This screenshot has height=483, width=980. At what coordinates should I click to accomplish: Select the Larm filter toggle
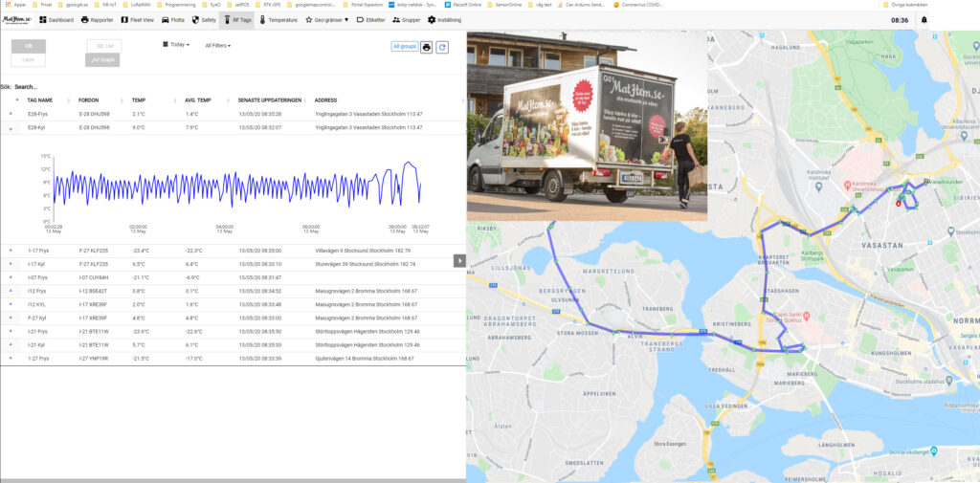(28, 60)
